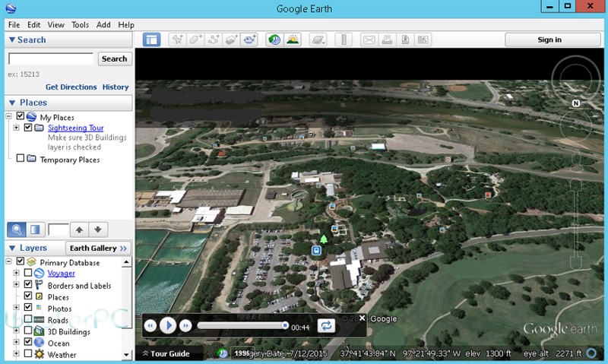Screen dimensions: 608x364
Task: Click the tour playback progress slider
Action: tap(242, 325)
